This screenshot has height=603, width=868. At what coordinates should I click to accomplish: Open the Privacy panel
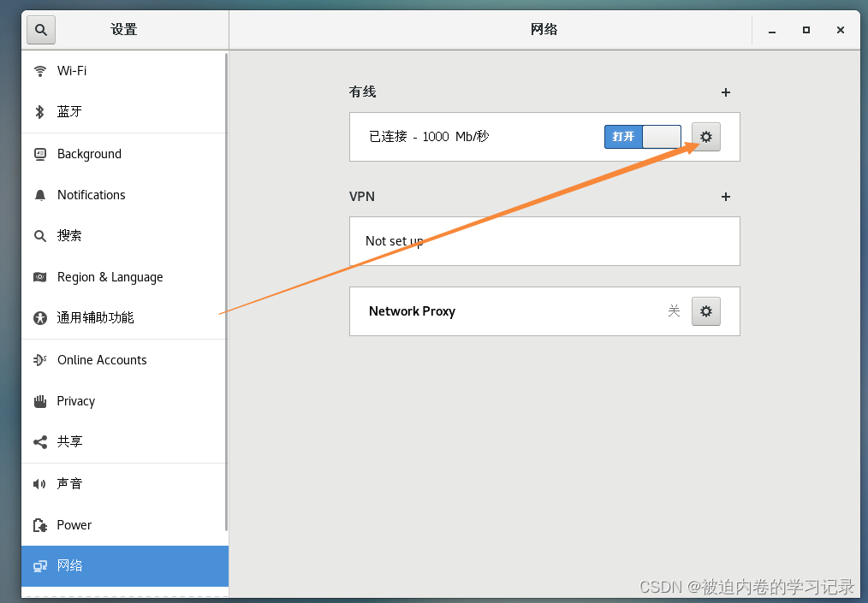124,400
